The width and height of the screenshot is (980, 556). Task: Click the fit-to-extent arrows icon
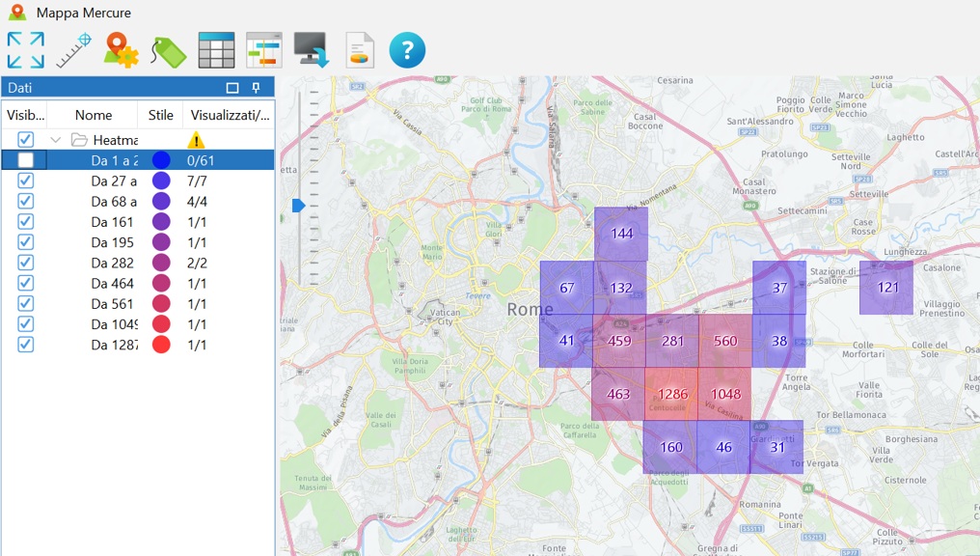pyautogui.click(x=26, y=50)
